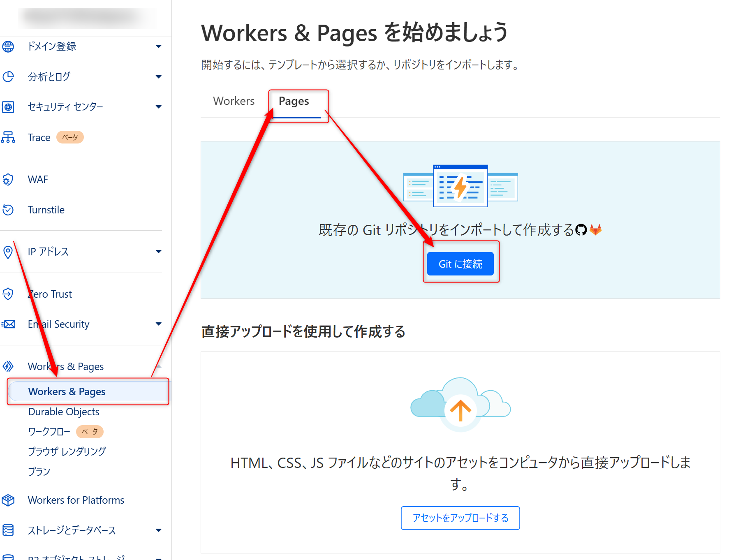Select the Pages tab
Screen dimensions: 738x560
(x=294, y=102)
